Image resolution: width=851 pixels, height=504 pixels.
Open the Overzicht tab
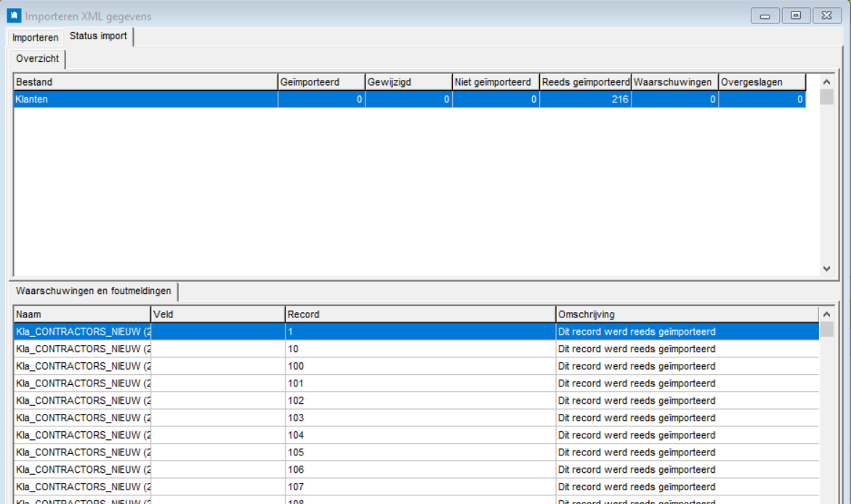pos(37,59)
